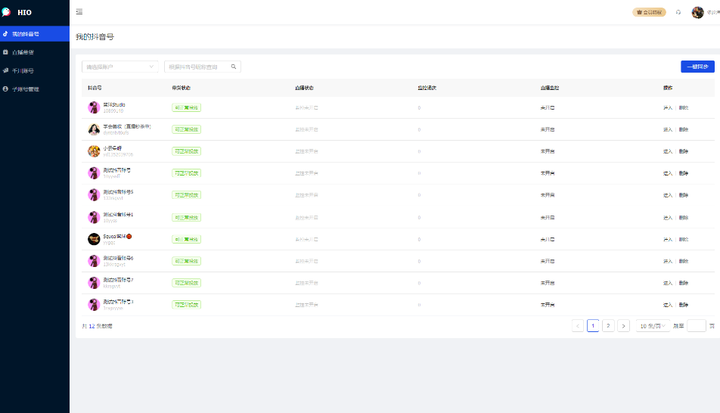Click the gold membership badge button
This screenshot has width=720, height=413.
[x=649, y=12]
